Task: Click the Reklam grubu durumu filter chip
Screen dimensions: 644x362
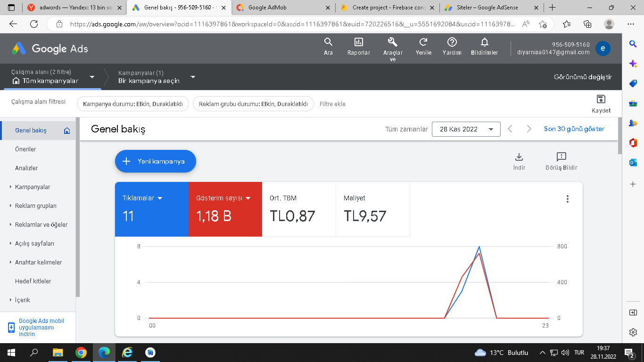Action: tap(253, 104)
